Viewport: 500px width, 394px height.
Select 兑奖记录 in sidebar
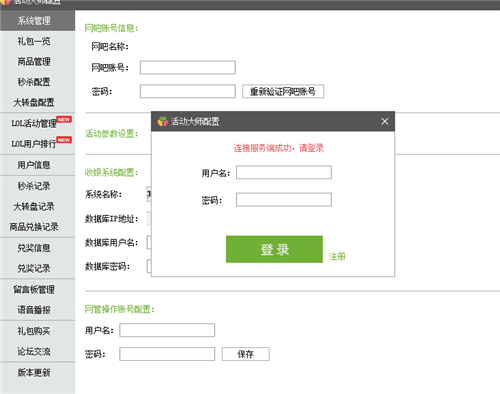click(34, 268)
